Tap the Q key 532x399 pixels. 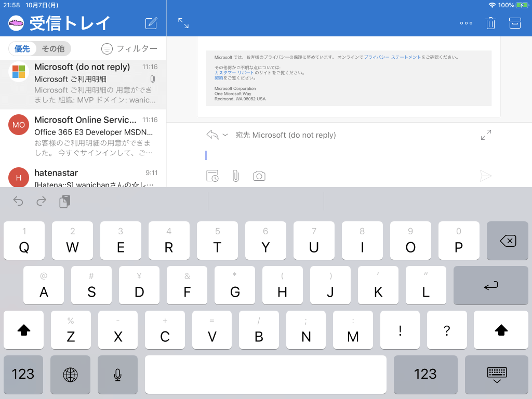pyautogui.click(x=24, y=241)
